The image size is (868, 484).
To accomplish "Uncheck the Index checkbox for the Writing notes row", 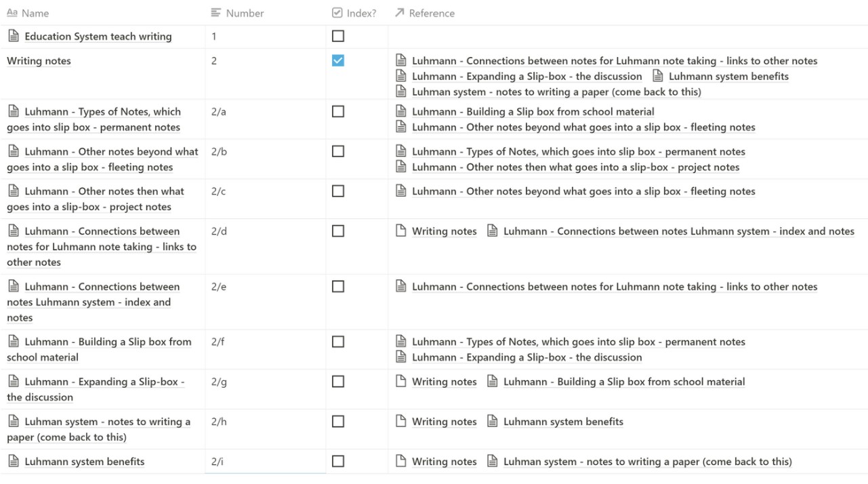I will (338, 60).
